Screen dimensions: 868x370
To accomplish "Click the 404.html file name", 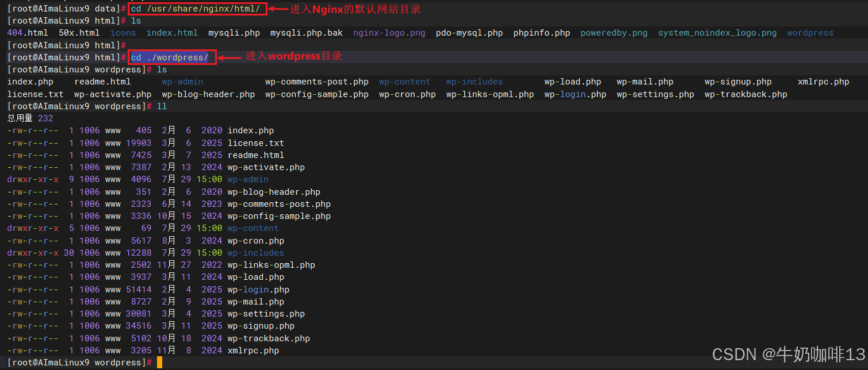I will click(x=28, y=33).
